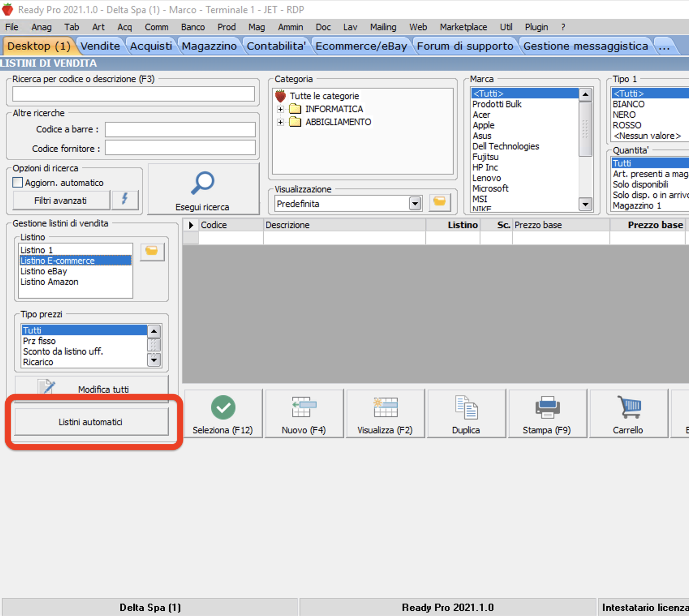The width and height of the screenshot is (689, 616).
Task: Click search field for codice o descrizione
Action: click(133, 94)
